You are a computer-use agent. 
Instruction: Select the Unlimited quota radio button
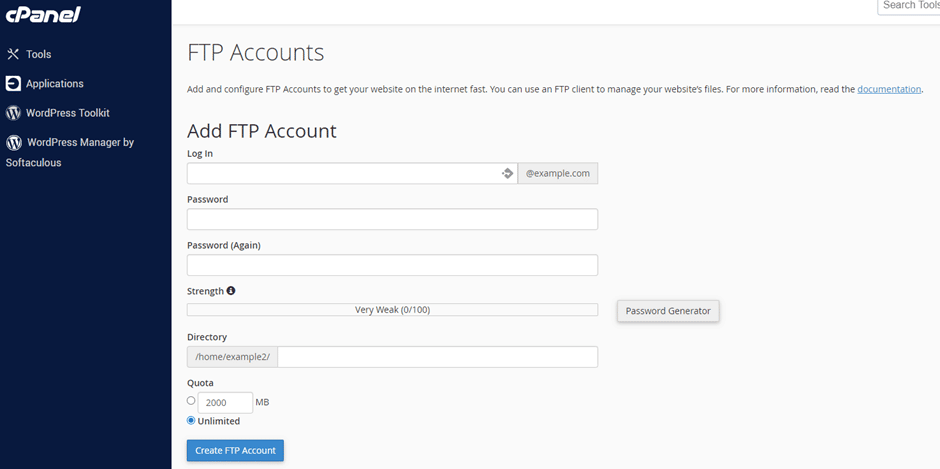pos(191,420)
